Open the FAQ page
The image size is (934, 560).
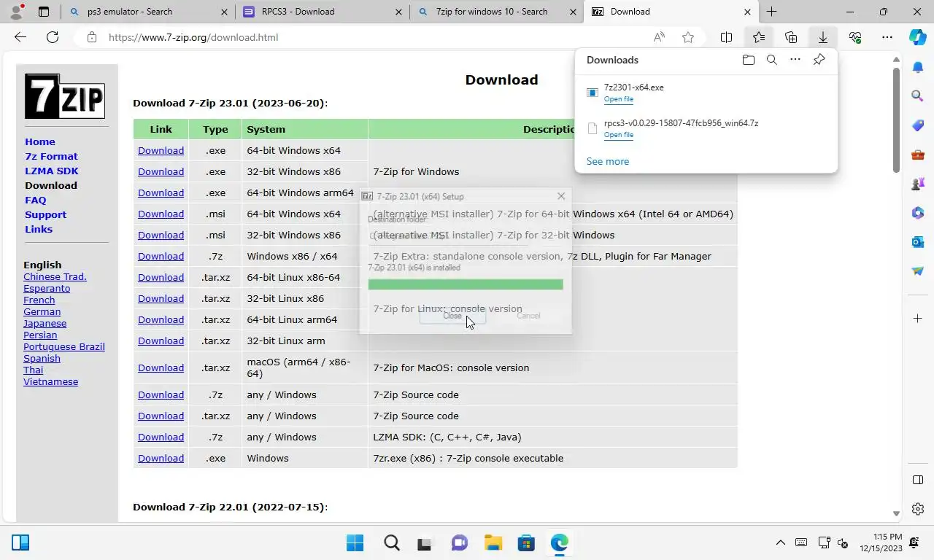coord(35,200)
